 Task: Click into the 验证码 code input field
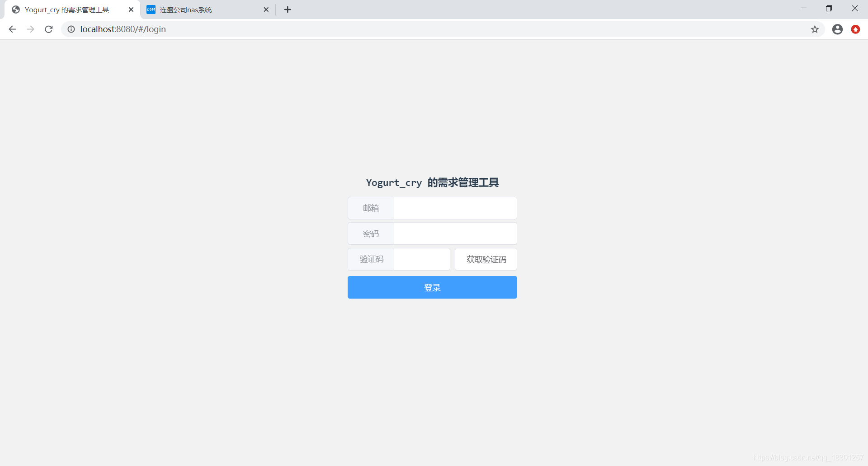[x=422, y=259]
